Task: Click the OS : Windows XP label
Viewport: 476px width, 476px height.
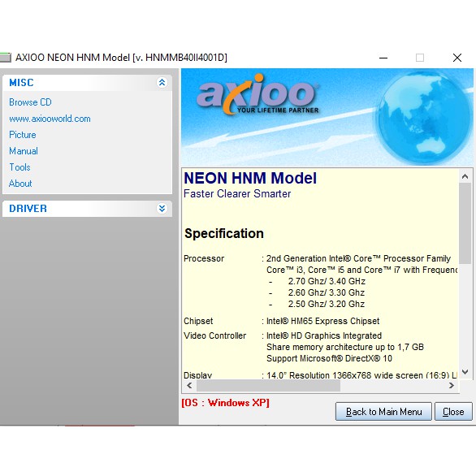Action: [225, 403]
